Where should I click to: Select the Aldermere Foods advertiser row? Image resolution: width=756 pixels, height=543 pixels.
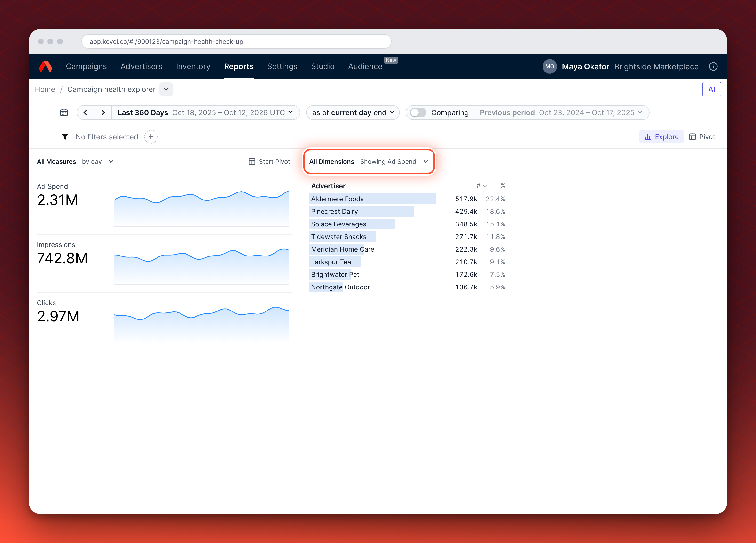pyautogui.click(x=408, y=199)
